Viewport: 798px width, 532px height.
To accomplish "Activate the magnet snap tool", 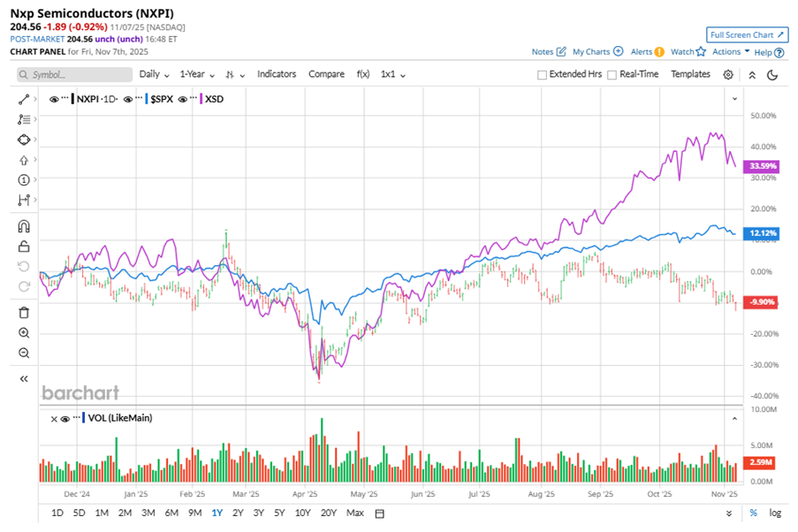I will [24, 226].
